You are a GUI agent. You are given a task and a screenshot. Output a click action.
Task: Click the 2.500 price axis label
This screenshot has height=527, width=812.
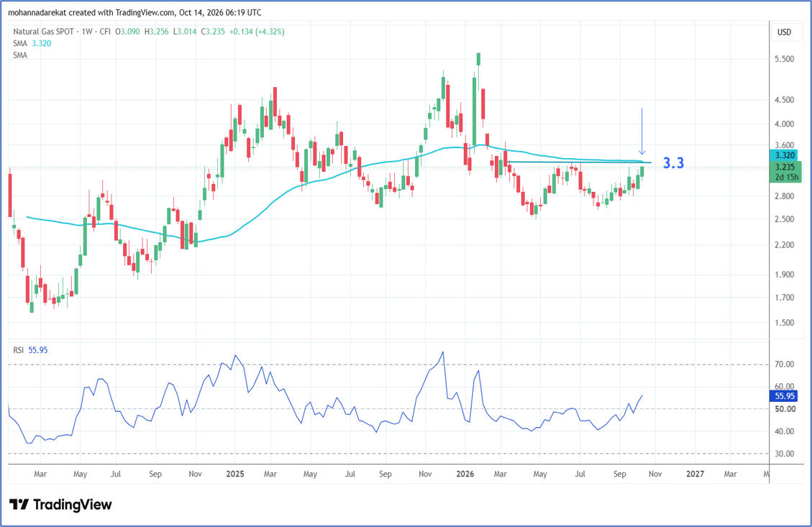click(785, 219)
